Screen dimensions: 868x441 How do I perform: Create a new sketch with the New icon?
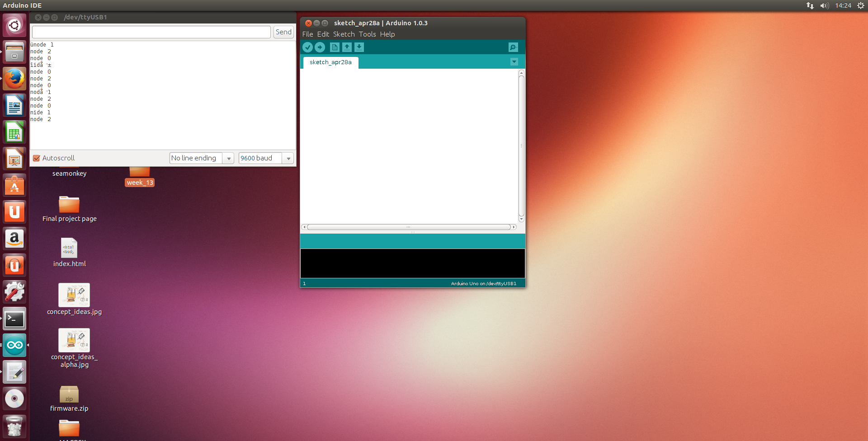[x=335, y=47]
